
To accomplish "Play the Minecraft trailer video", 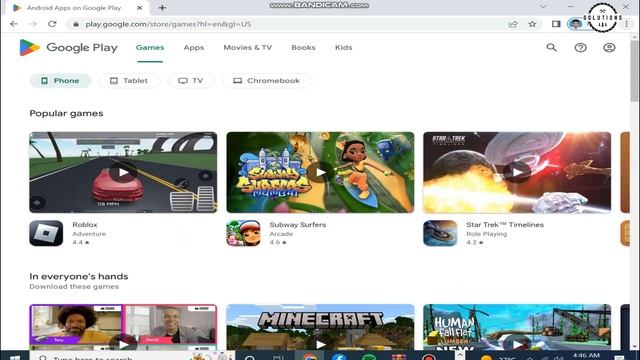I will coord(320,344).
